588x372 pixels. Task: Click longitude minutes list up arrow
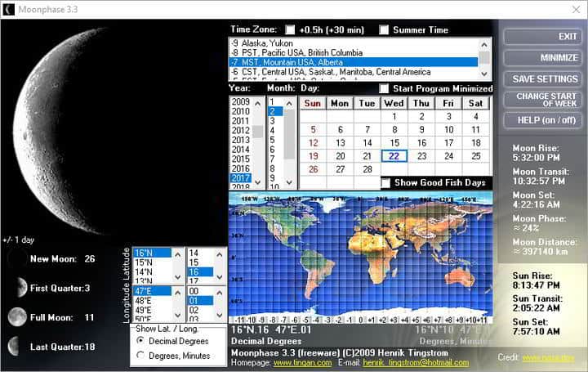click(220, 293)
